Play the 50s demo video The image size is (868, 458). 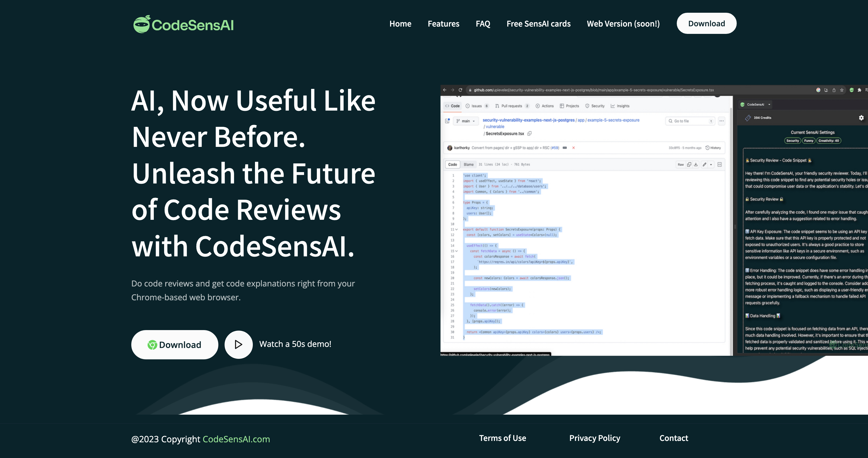239,344
